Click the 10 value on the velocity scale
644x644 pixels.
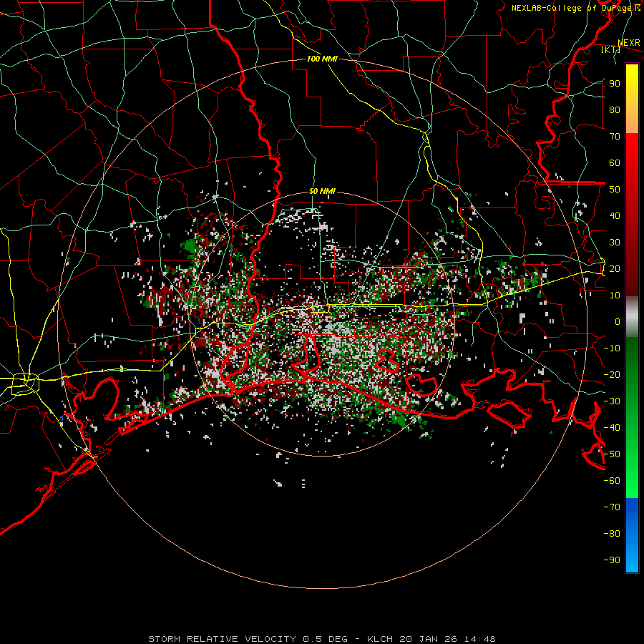pos(615,296)
